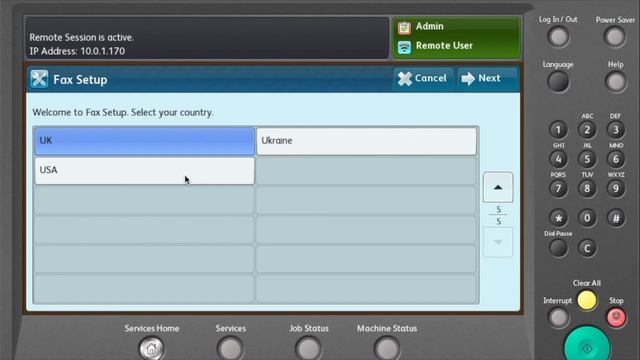Click the 'Welcome to Fax Setup' instruction text

123,113
